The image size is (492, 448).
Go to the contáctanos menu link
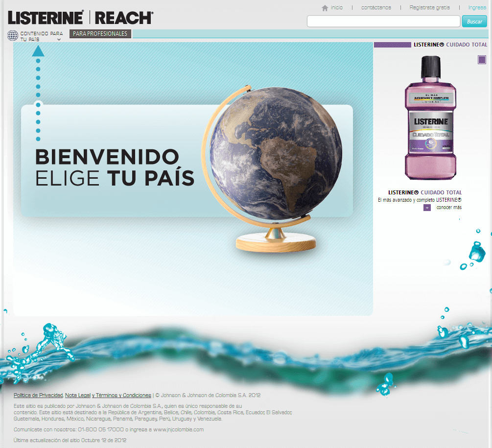pyautogui.click(x=376, y=7)
